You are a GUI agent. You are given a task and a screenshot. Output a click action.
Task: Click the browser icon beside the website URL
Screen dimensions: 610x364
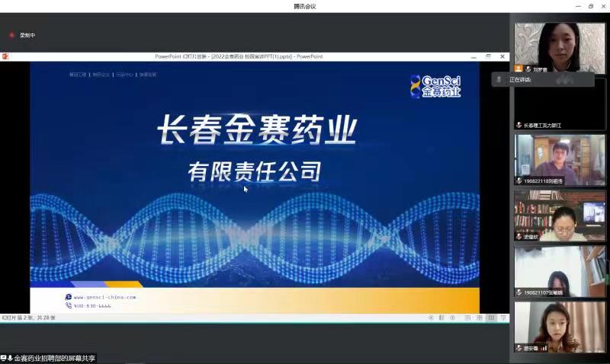[x=69, y=297]
